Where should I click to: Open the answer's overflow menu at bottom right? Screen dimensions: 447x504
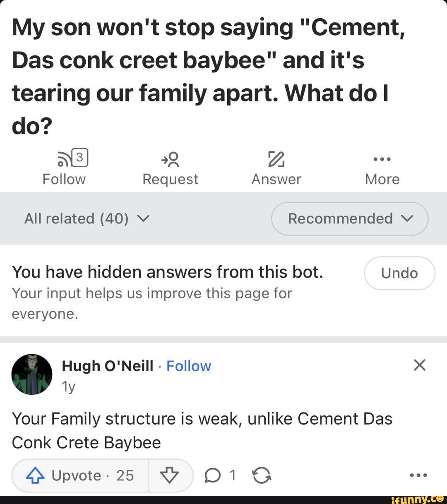pyautogui.click(x=419, y=475)
